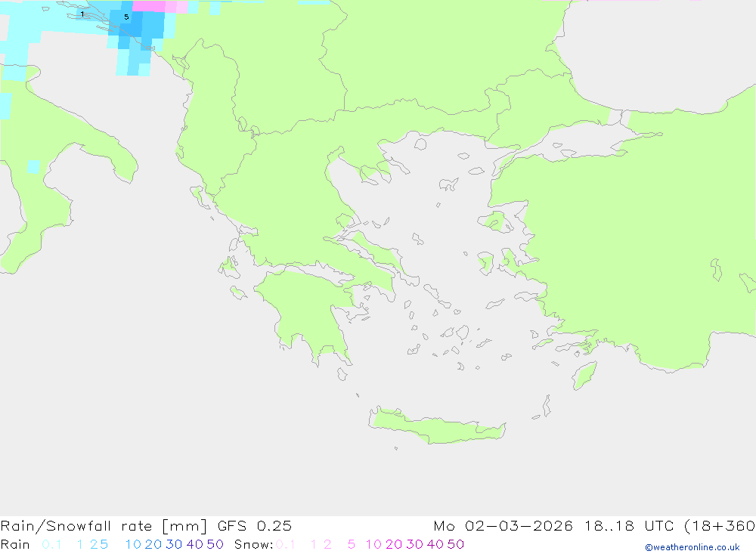Screen dimensions: 756x554
Task: Select rain legend value 20
Action: [x=153, y=544]
